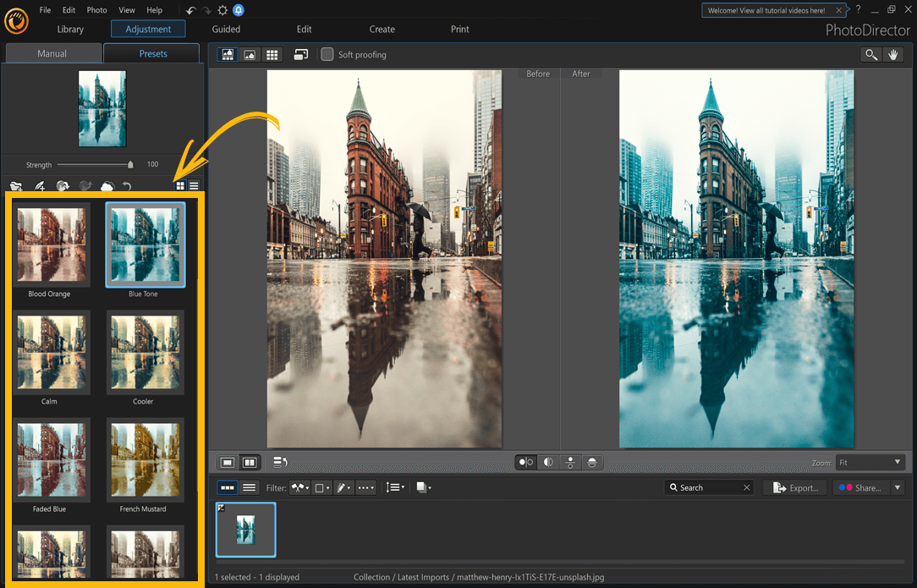Image resolution: width=917 pixels, height=588 pixels.
Task: Select the Hand pan tool
Action: click(x=893, y=54)
